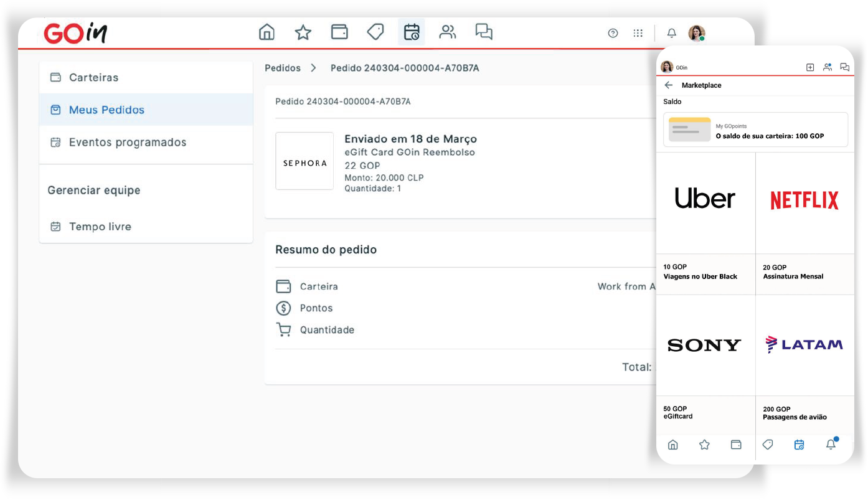The width and height of the screenshot is (868, 500).
Task: Click the 'Gerenciar equipe' section label
Action: point(94,191)
